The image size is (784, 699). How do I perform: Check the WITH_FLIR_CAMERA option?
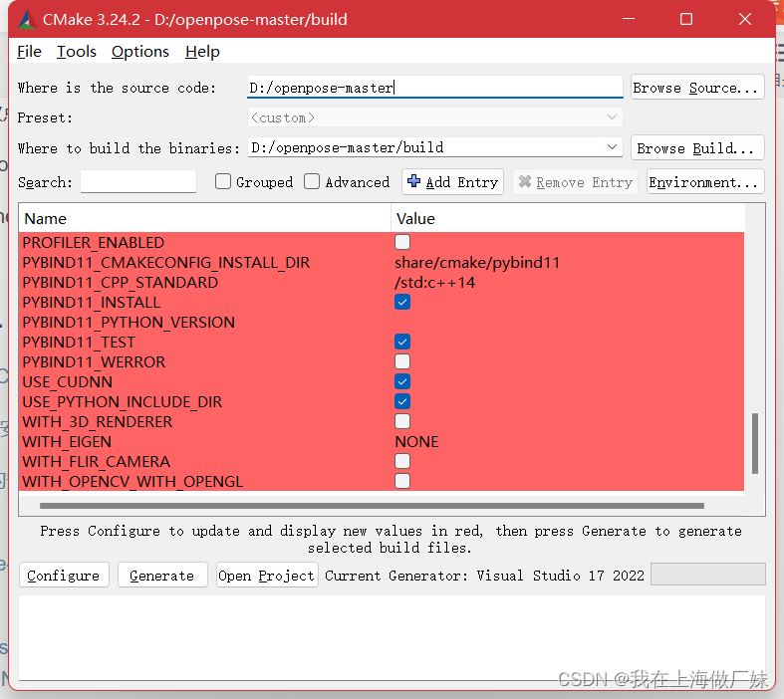[x=402, y=461]
